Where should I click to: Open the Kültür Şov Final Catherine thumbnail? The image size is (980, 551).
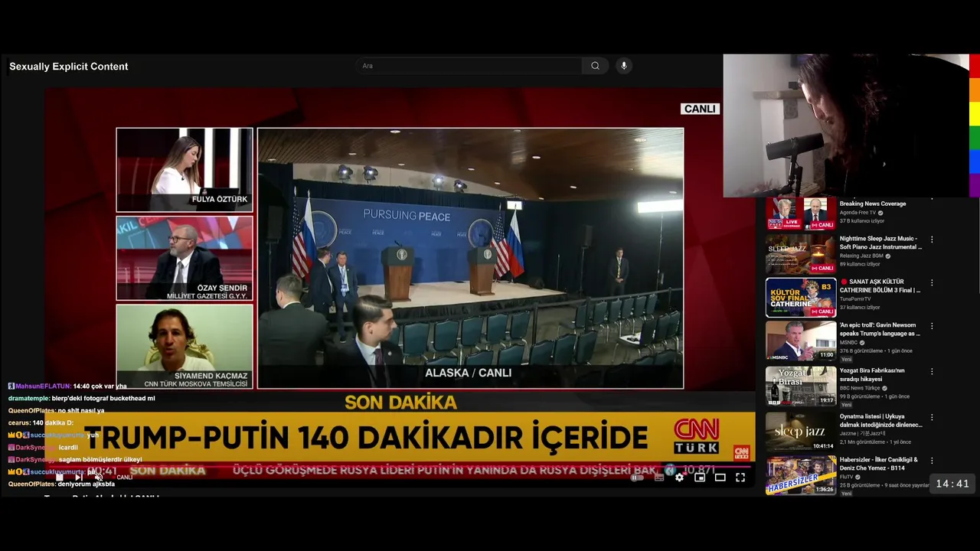click(801, 297)
